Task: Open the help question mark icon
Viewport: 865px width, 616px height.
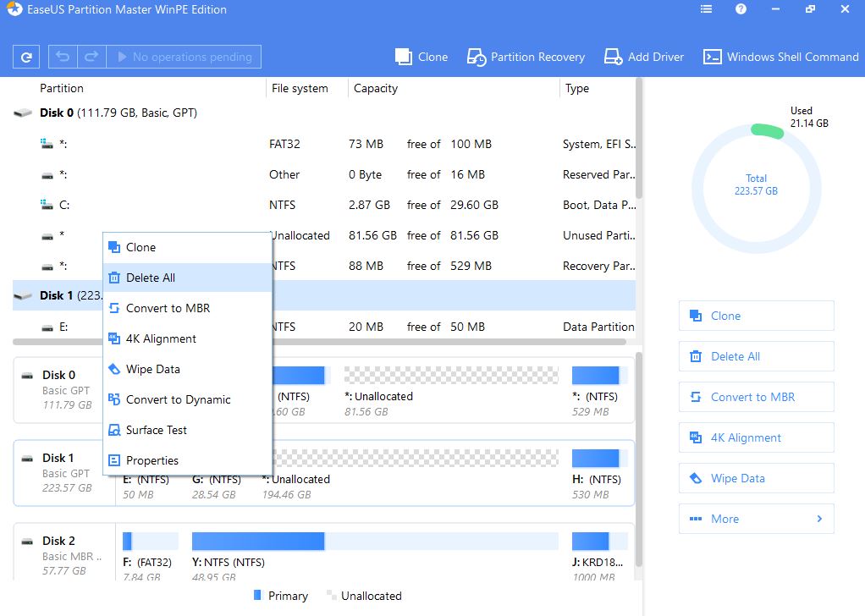Action: [x=741, y=9]
